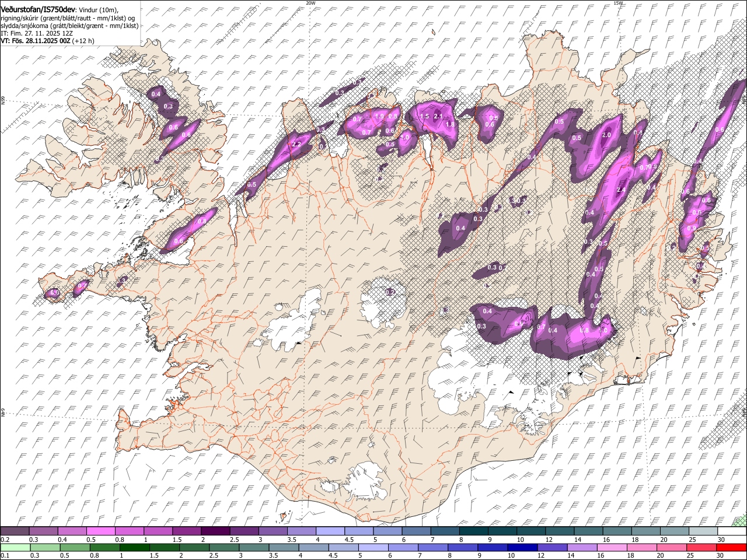Select the 'VT: Fös. 28.11.2025 00Z' valid time

pos(36,41)
